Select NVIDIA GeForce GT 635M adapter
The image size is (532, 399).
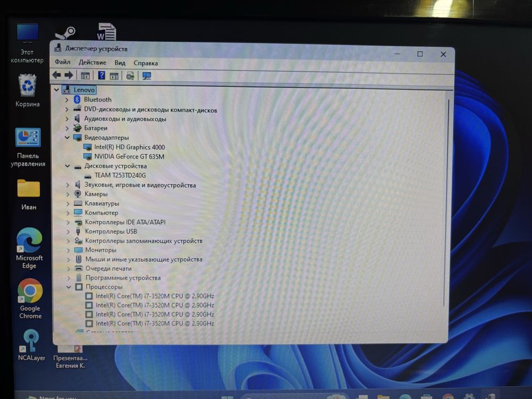pos(129,156)
